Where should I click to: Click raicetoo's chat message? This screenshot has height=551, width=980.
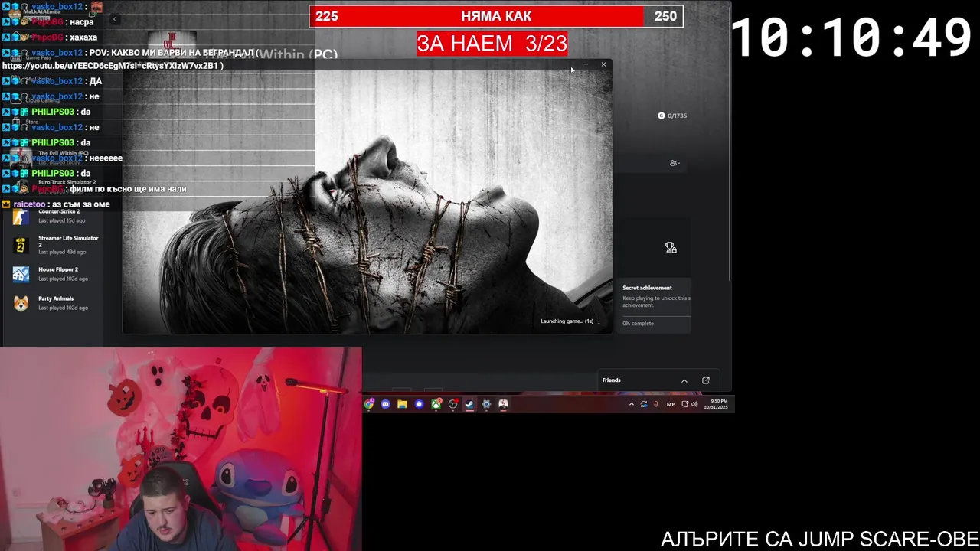pyautogui.click(x=57, y=204)
